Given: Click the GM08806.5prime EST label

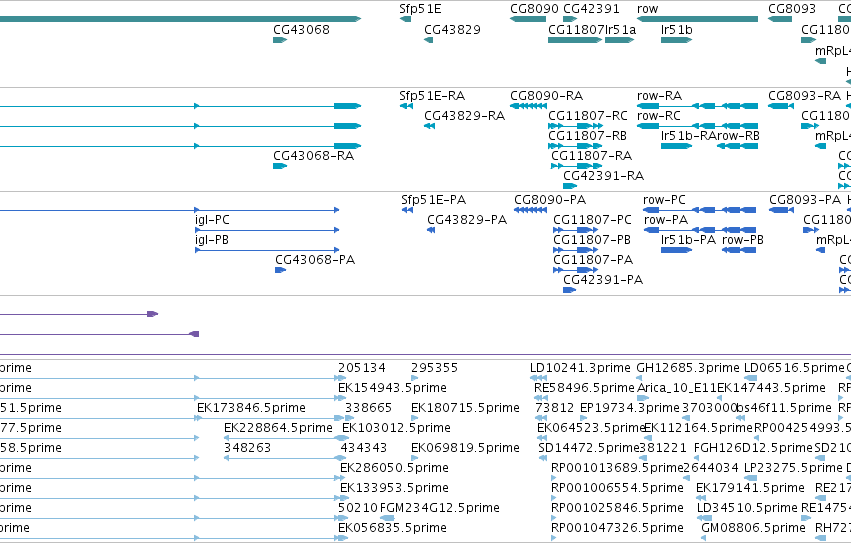Looking at the screenshot, I should [753, 529].
